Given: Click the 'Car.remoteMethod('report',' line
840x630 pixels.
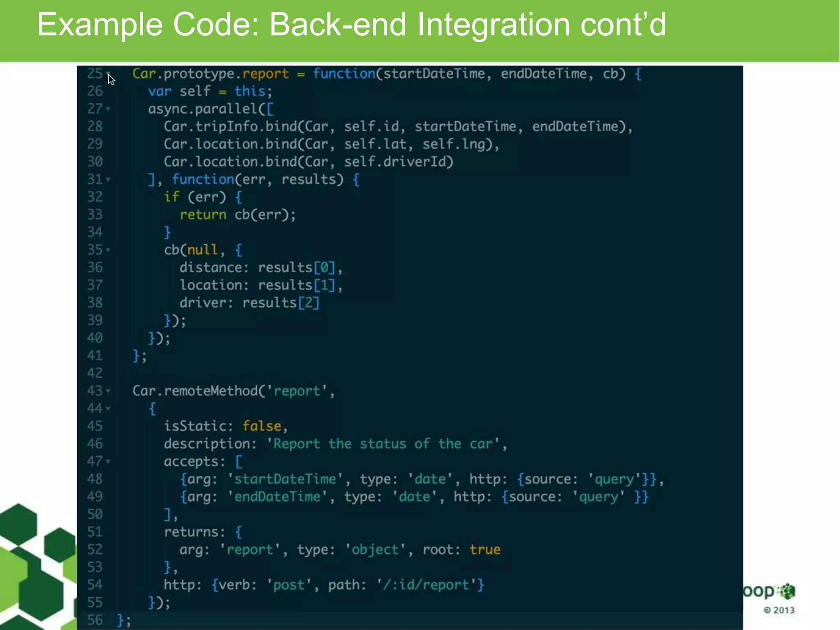Looking at the screenshot, I should coord(233,391).
